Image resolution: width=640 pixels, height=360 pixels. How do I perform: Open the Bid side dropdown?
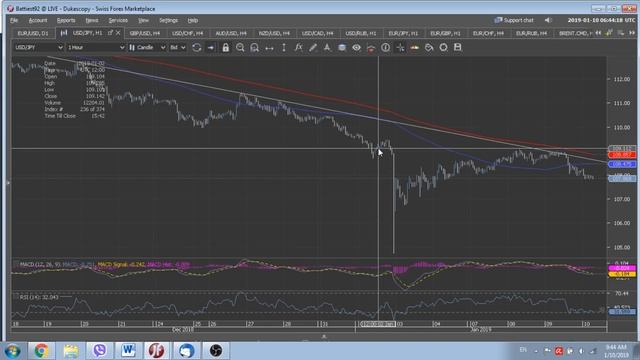(x=178, y=48)
